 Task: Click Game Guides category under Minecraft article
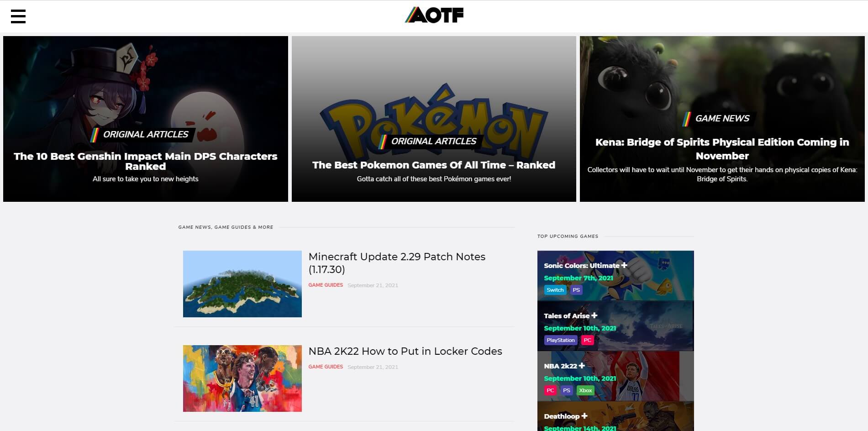326,285
